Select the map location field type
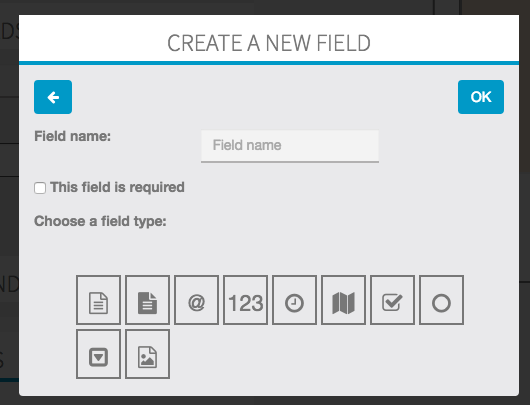530x405 pixels. click(x=343, y=300)
